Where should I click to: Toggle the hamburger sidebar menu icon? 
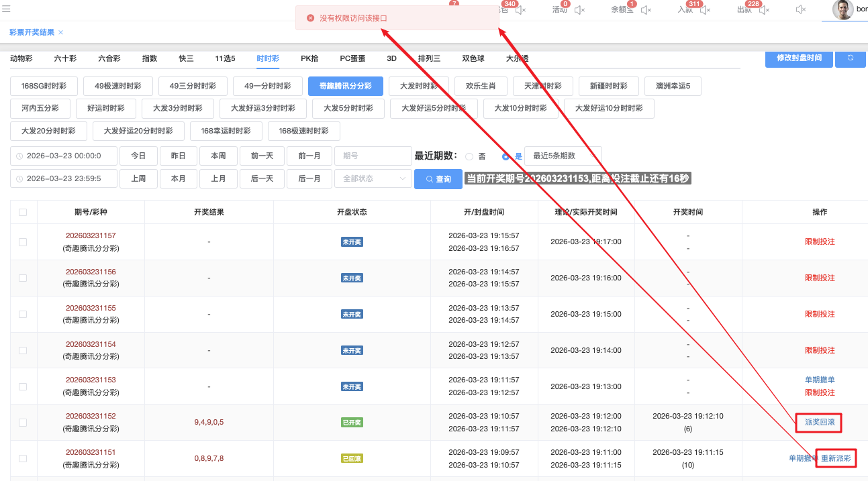[x=6, y=9]
